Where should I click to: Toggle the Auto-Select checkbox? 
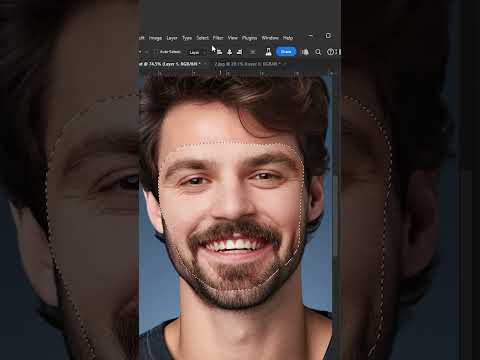point(156,52)
